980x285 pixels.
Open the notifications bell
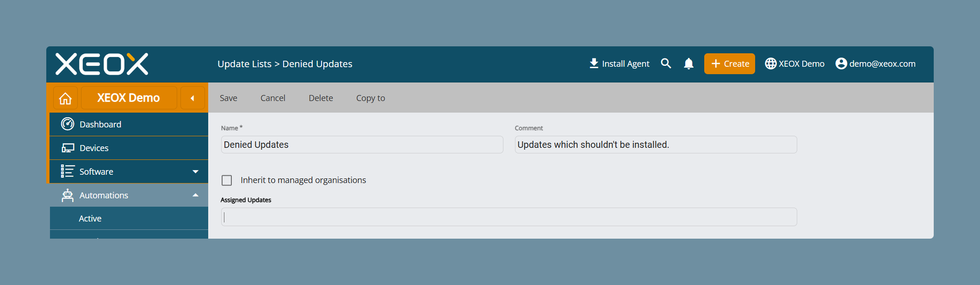(x=688, y=63)
